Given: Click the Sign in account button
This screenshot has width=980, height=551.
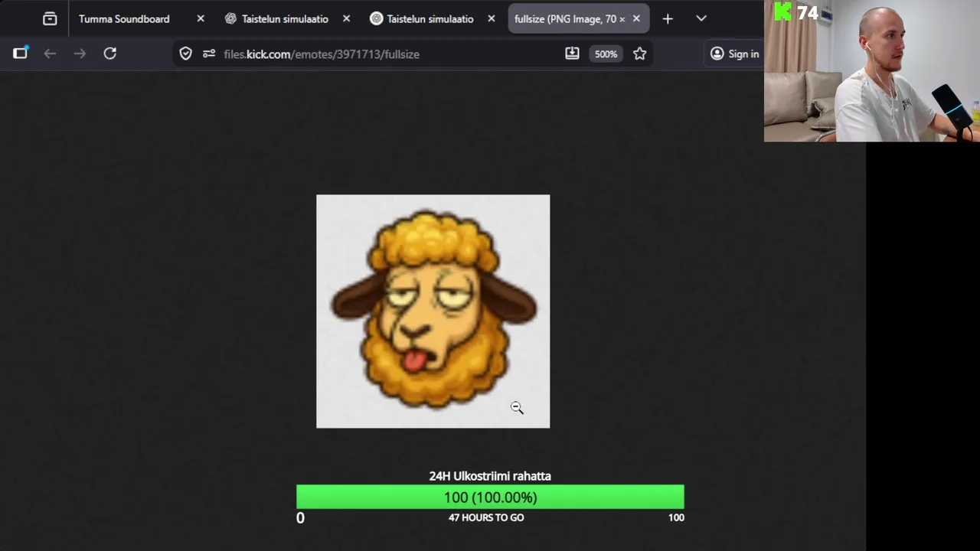Looking at the screenshot, I should [734, 54].
